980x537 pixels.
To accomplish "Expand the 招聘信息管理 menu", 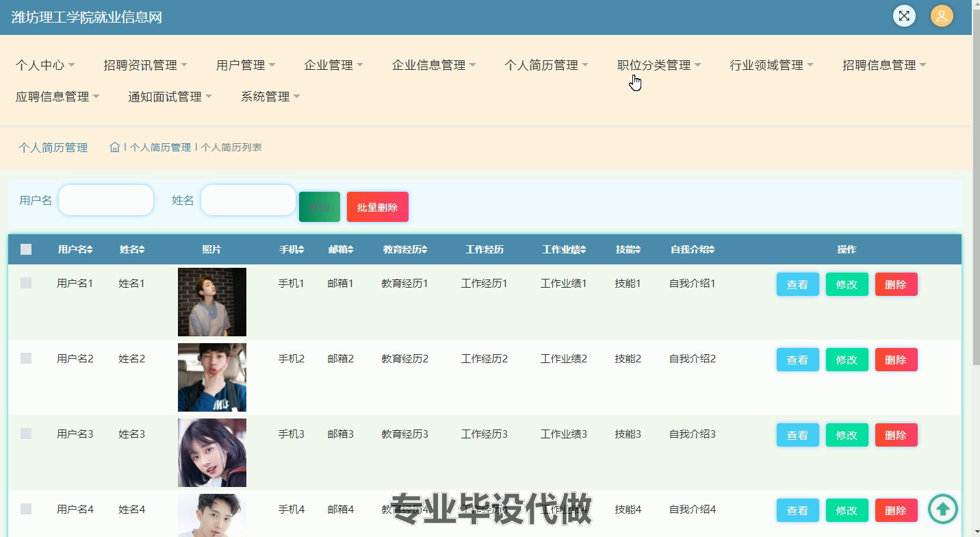I will tap(884, 65).
